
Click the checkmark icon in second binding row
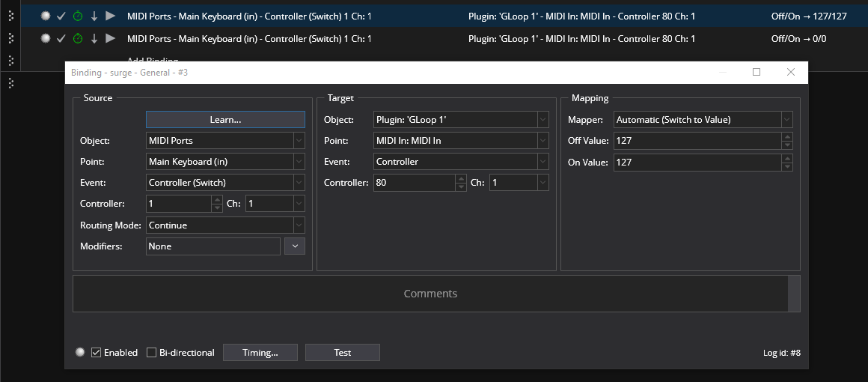[x=61, y=38]
